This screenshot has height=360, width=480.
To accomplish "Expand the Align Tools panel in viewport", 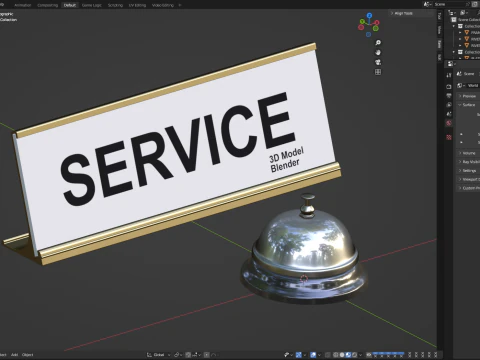I will pos(402,13).
